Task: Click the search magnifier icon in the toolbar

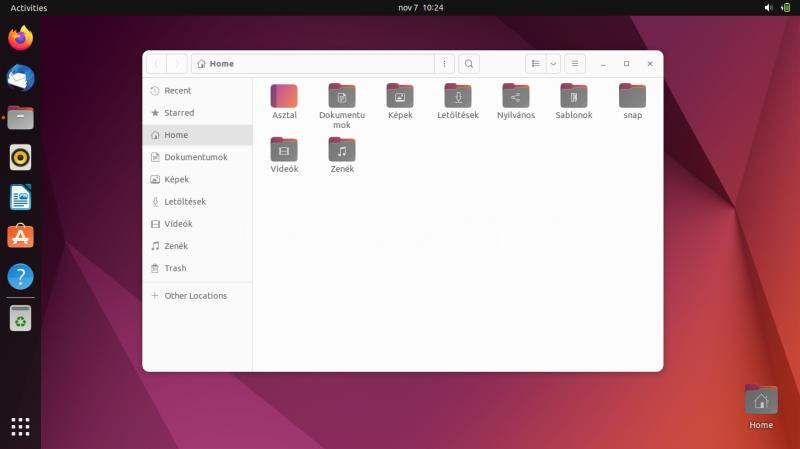Action: [x=469, y=64]
